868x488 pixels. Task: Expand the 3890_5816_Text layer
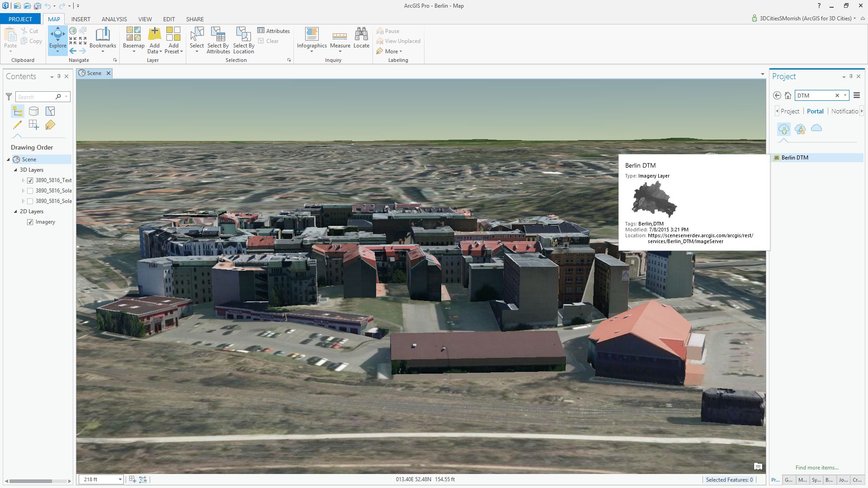23,180
